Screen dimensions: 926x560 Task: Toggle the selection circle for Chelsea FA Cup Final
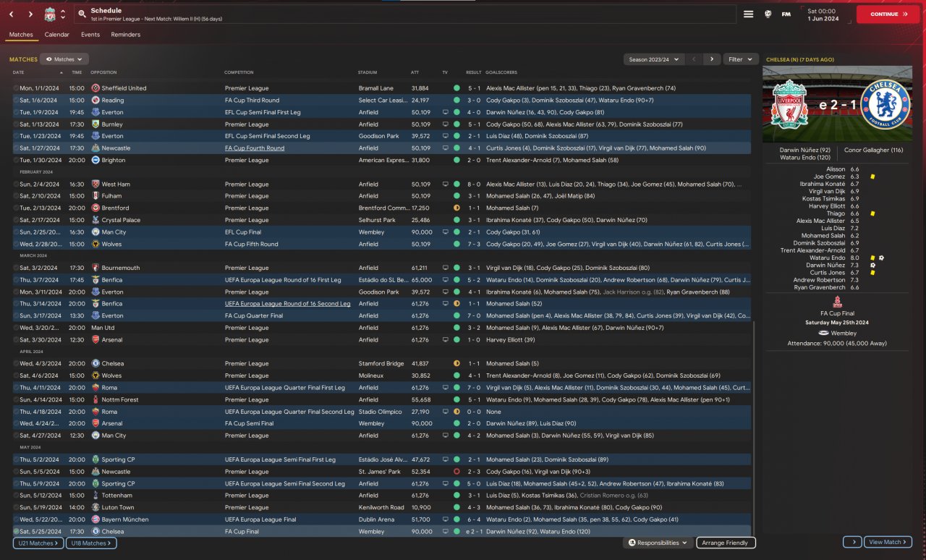coord(16,532)
